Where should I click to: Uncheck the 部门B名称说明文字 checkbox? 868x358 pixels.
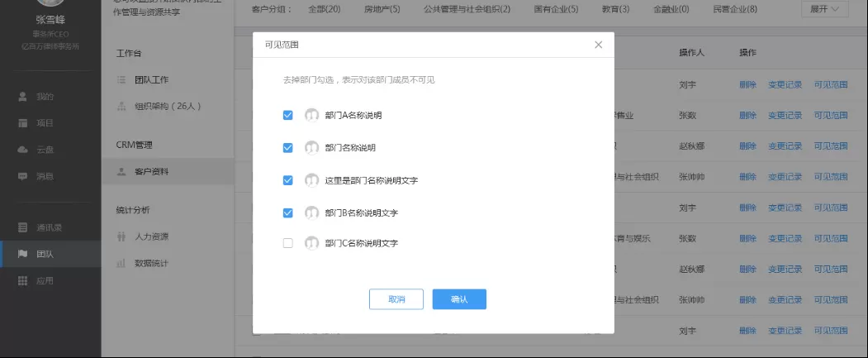[x=288, y=212]
